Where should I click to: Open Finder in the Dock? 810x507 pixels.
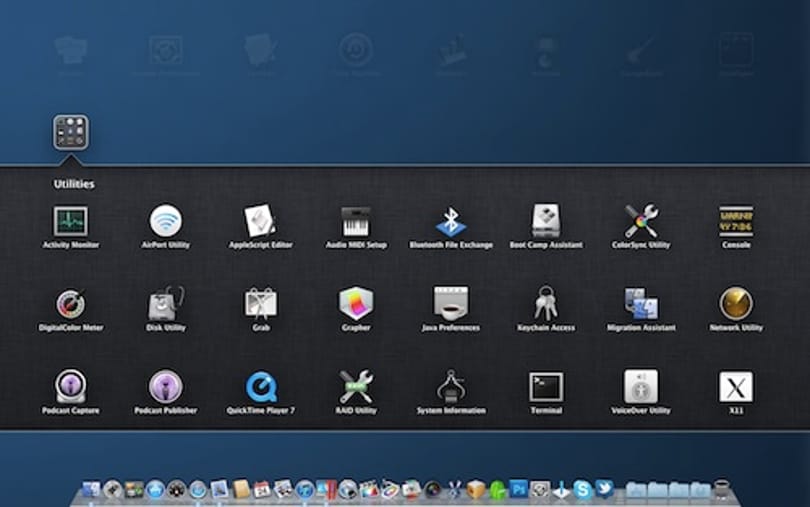(x=91, y=489)
